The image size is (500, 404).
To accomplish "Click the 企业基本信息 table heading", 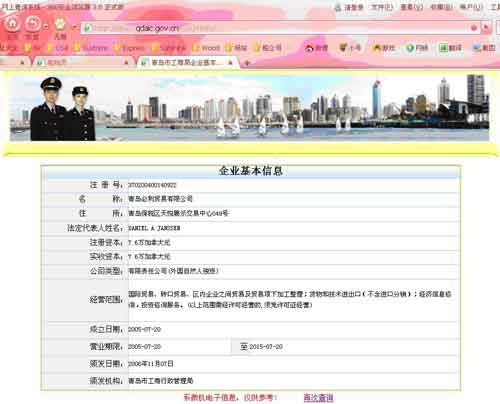I will point(251,171).
